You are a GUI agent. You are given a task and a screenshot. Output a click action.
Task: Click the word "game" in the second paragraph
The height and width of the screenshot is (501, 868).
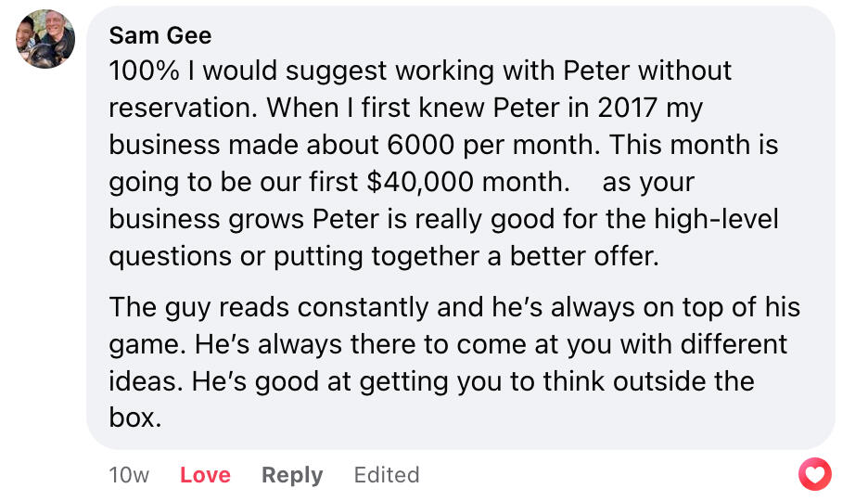click(147, 344)
